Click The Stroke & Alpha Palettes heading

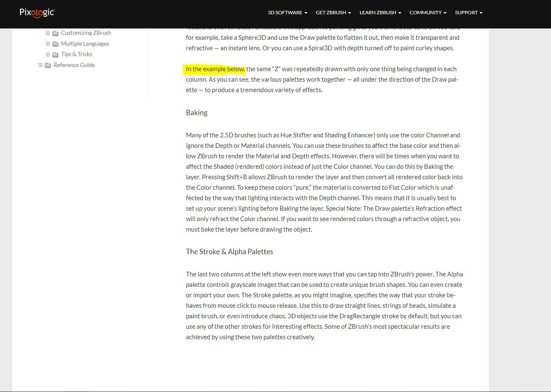point(230,252)
